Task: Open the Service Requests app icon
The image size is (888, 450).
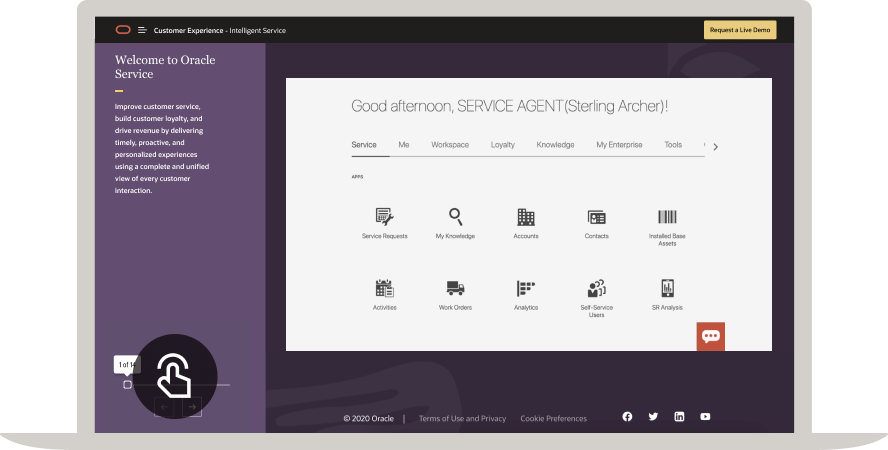Action: coord(384,217)
